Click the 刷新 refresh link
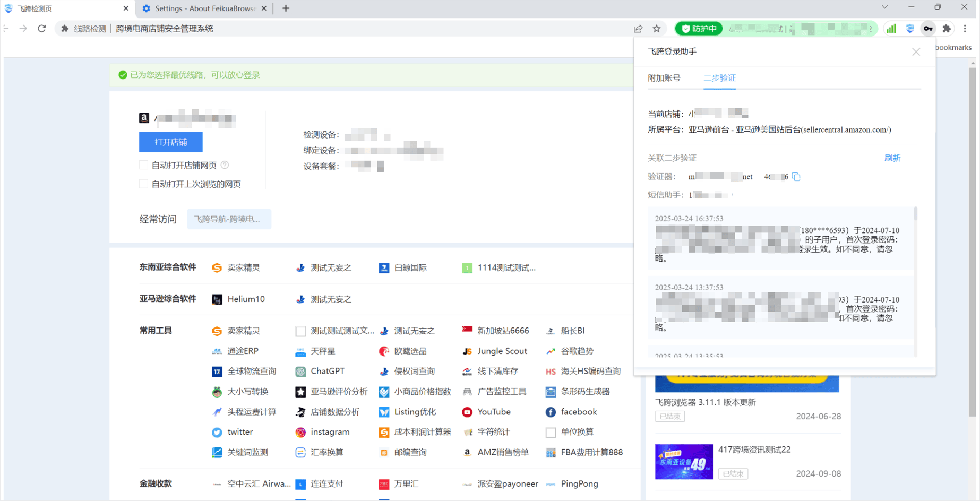 click(x=892, y=158)
